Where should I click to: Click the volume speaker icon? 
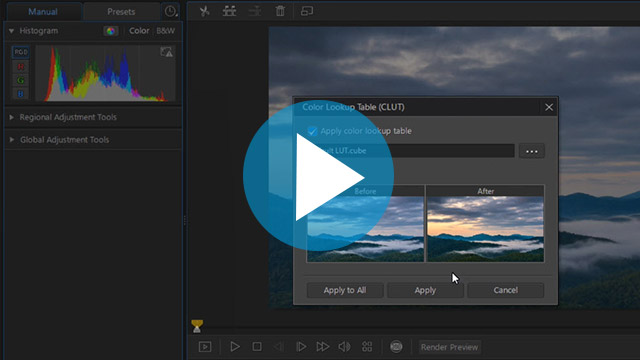(x=344, y=347)
